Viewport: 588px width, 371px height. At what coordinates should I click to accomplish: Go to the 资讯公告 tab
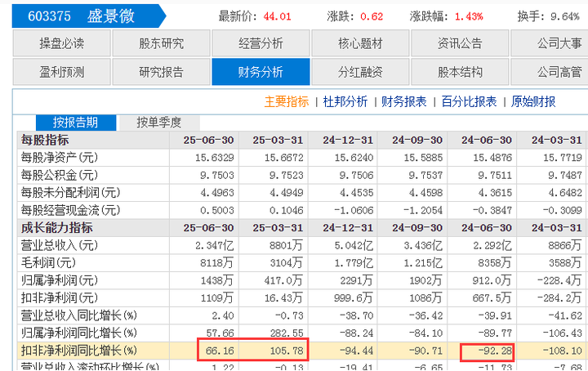click(460, 43)
